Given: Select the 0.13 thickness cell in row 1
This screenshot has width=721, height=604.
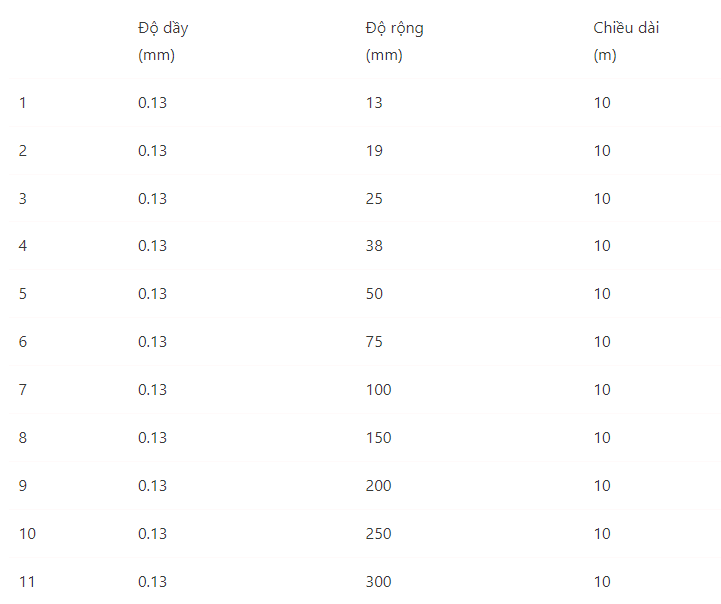Looking at the screenshot, I should (152, 102).
